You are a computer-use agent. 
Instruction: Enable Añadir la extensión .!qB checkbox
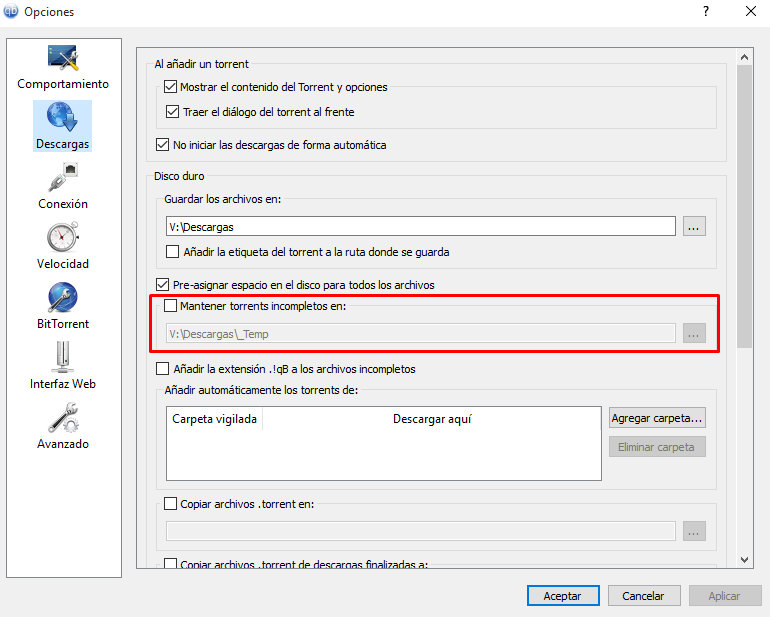click(x=163, y=368)
